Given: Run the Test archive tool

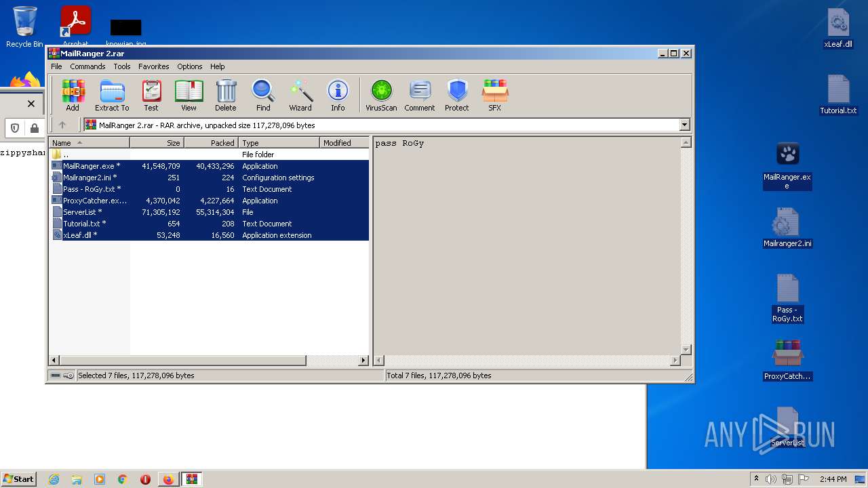Looking at the screenshot, I should click(x=151, y=96).
